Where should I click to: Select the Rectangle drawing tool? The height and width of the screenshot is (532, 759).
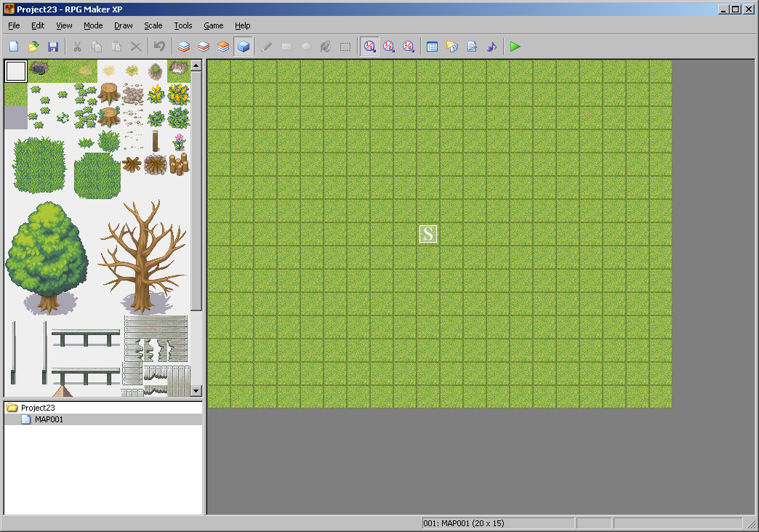pos(286,47)
